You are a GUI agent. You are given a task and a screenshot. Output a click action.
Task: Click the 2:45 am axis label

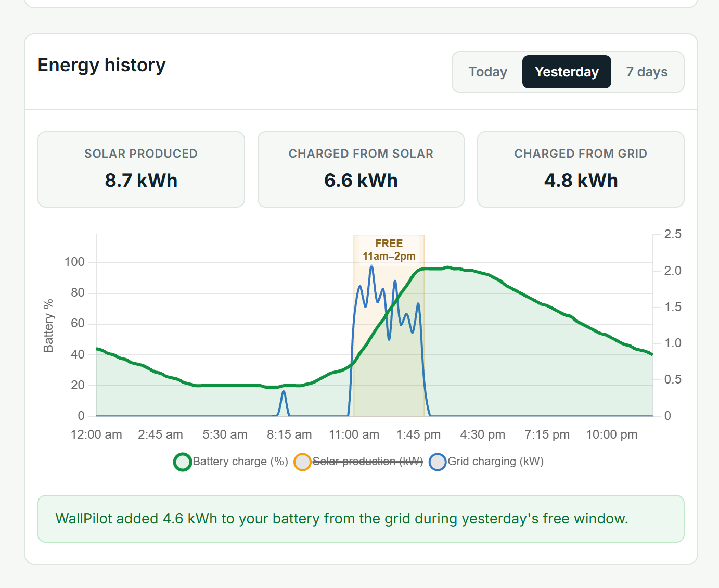[x=160, y=434]
